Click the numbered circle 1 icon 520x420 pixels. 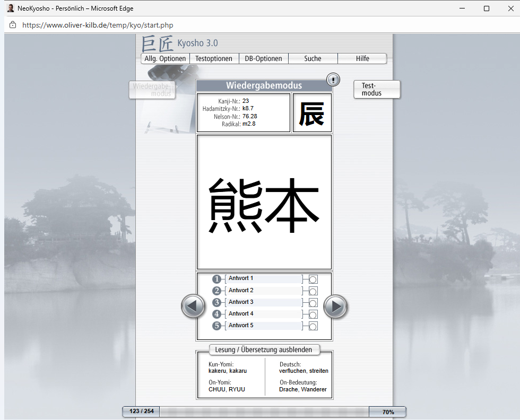pos(216,279)
